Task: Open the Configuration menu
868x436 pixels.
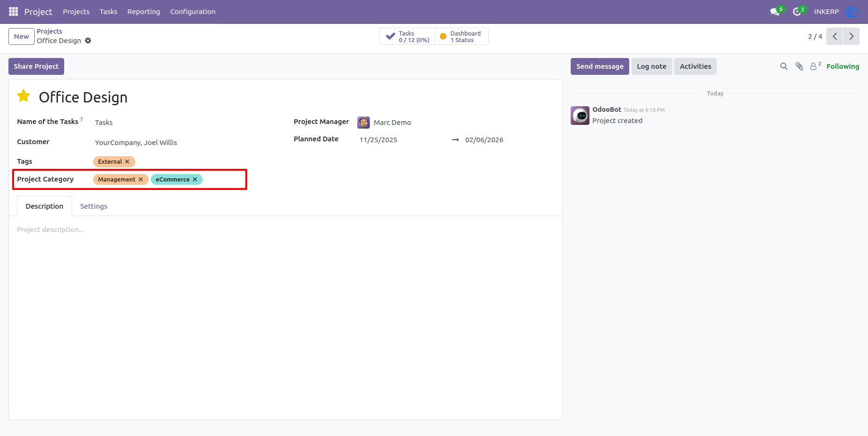Action: point(193,12)
